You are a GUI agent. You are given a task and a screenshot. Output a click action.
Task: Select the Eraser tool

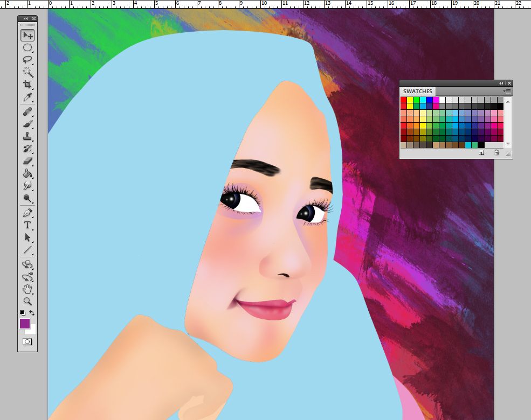[x=27, y=161]
